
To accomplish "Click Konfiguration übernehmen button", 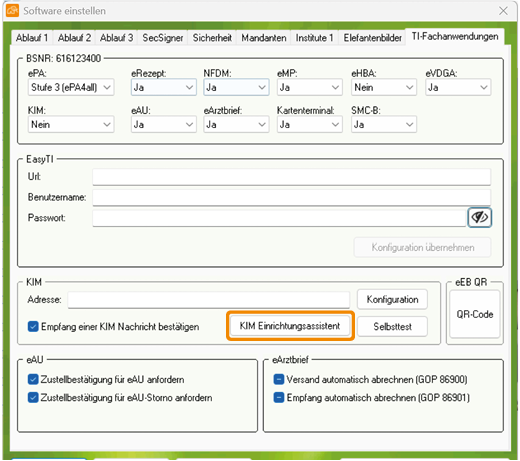I will 423,247.
